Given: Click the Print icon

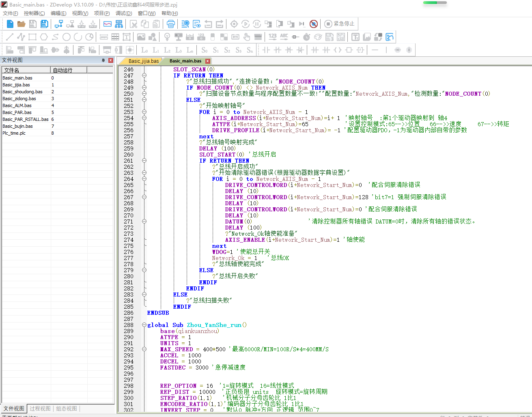Looking at the screenshot, I should click(x=171, y=24).
